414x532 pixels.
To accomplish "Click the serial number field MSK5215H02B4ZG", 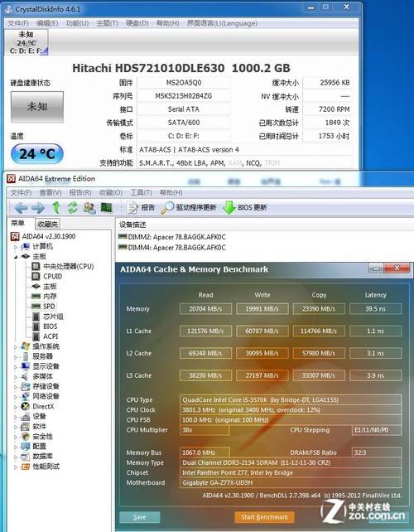I will pos(184,96).
